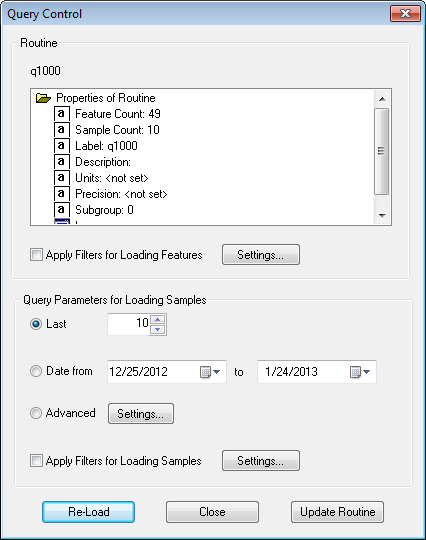
Task: Click the Properties of Routine folder icon
Action: pyautogui.click(x=43, y=98)
